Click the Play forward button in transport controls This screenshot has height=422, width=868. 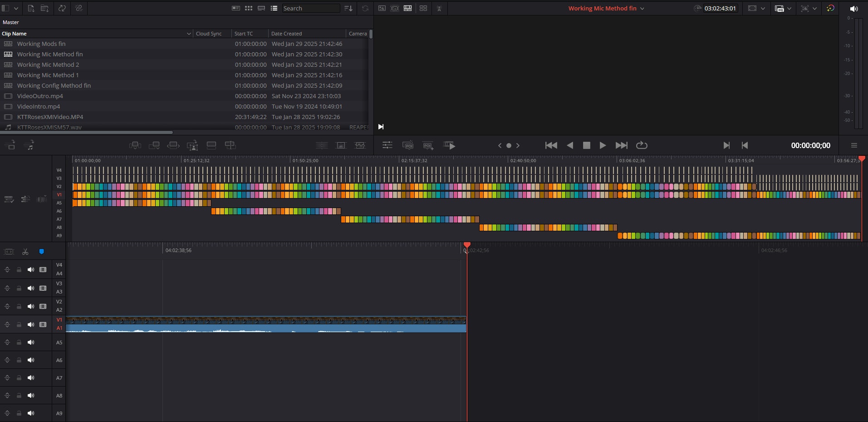pos(603,145)
